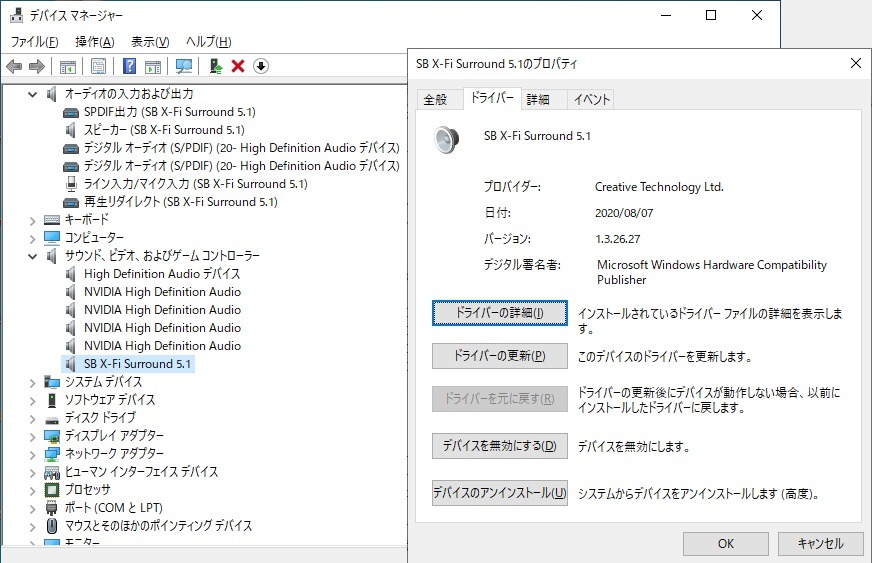The height and width of the screenshot is (563, 872).
Task: Open the 操作(A) menu
Action: tap(95, 42)
